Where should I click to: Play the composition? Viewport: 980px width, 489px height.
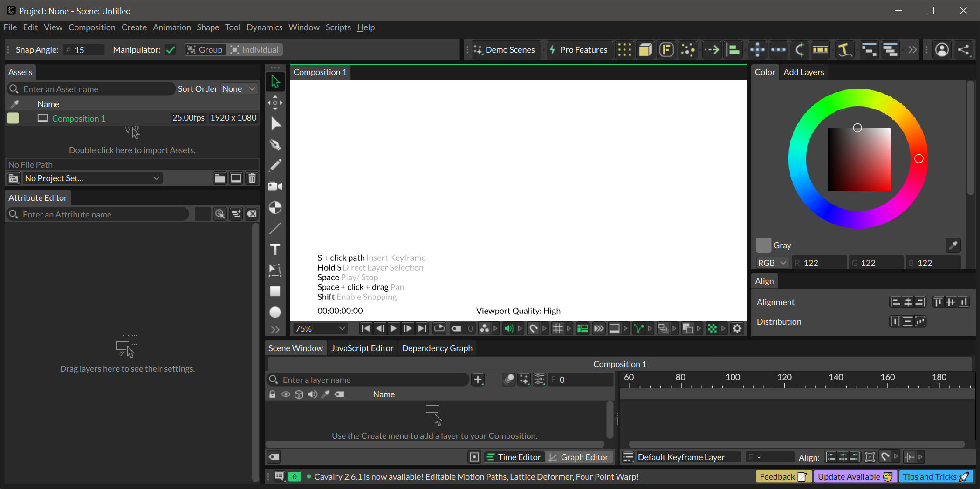[x=393, y=328]
